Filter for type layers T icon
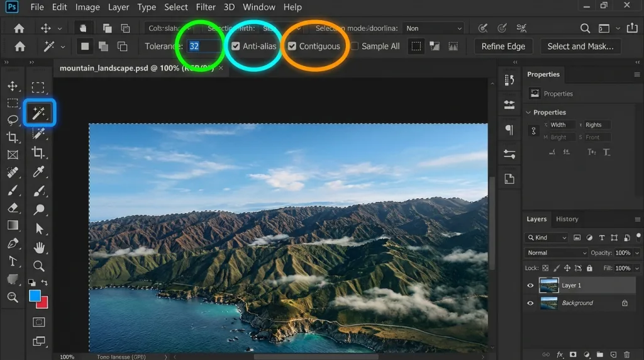 602,237
